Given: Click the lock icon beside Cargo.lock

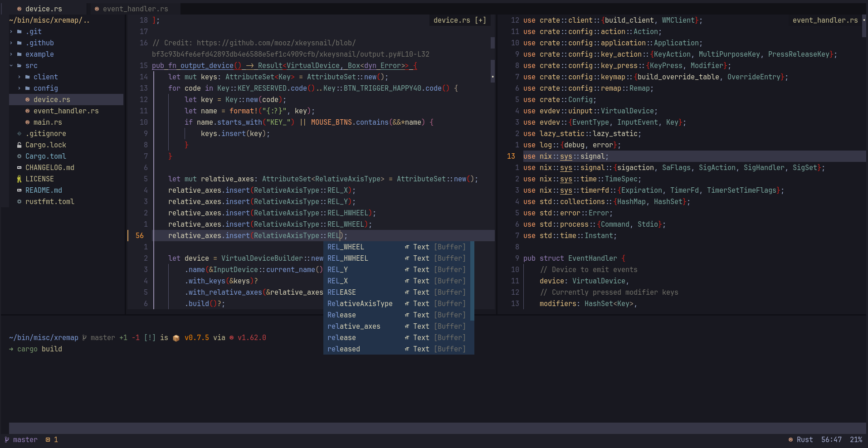Looking at the screenshot, I should 19,145.
